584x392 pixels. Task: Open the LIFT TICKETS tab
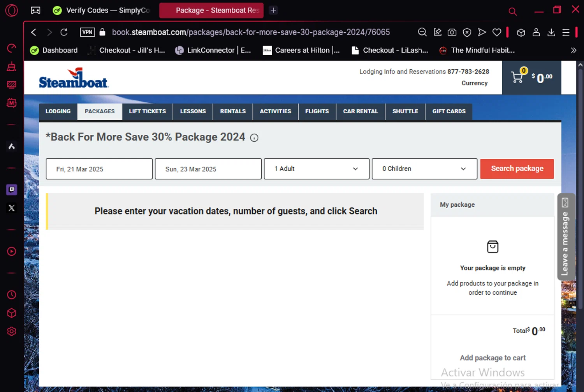[x=148, y=111]
